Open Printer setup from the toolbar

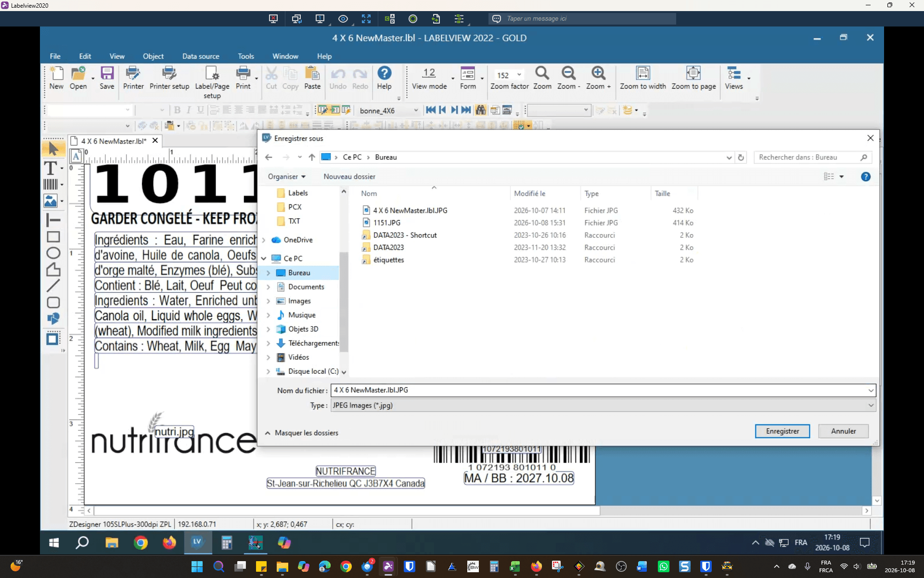tap(169, 78)
